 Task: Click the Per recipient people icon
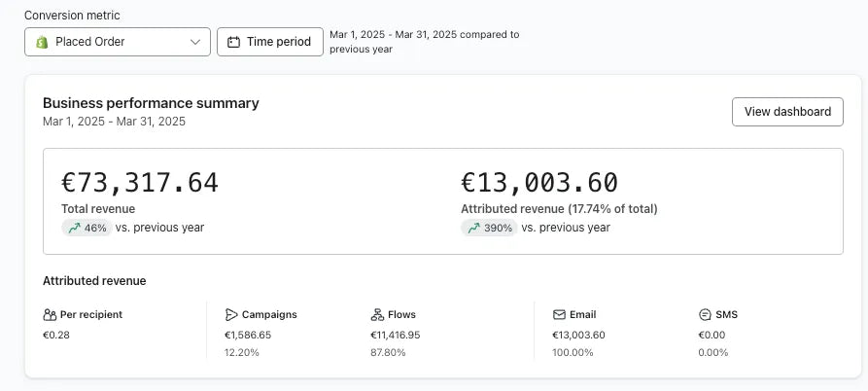click(50, 315)
